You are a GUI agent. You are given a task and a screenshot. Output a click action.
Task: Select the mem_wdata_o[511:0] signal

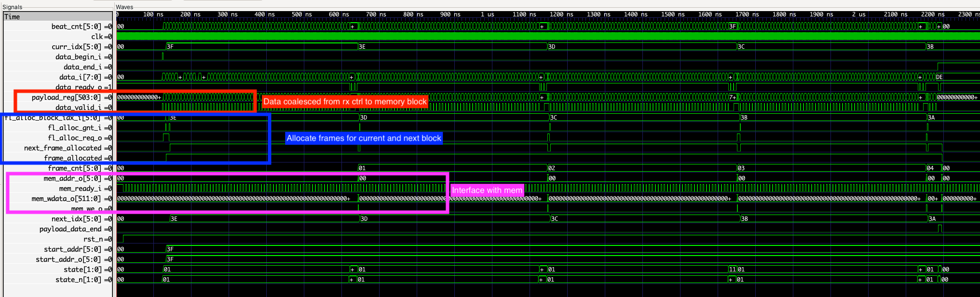pos(67,199)
